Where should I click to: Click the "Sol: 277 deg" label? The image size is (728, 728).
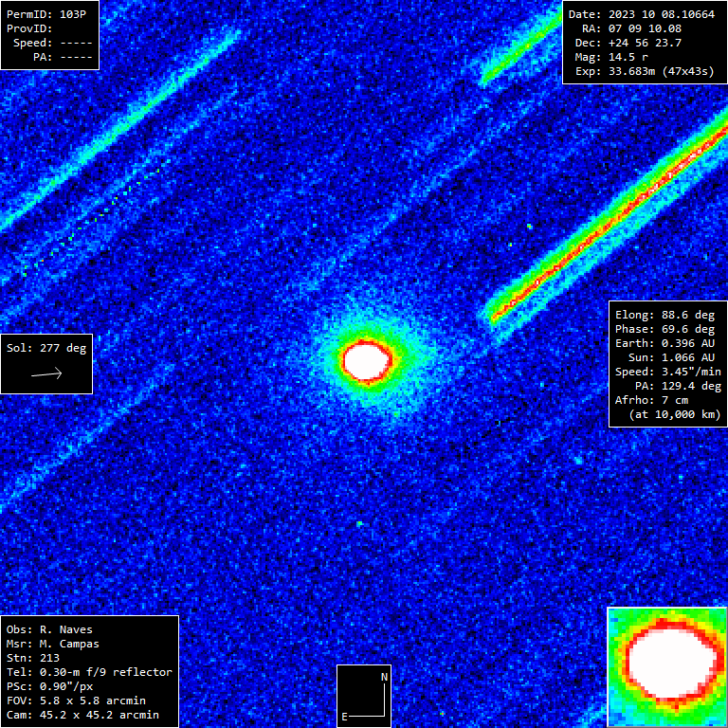[x=46, y=348]
